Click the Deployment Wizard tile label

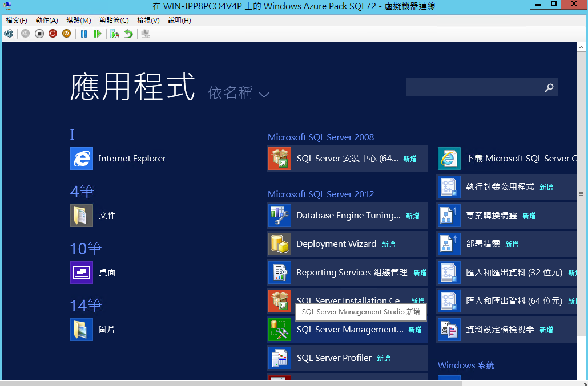tap(336, 243)
